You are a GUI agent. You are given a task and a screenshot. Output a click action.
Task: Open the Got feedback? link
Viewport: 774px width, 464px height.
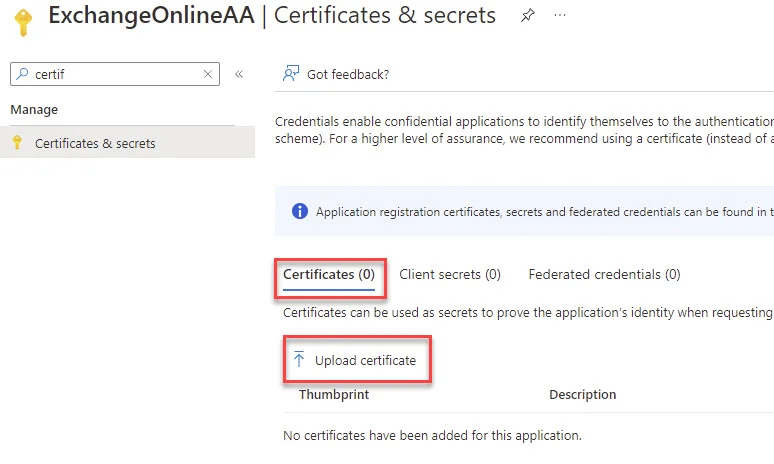348,75
